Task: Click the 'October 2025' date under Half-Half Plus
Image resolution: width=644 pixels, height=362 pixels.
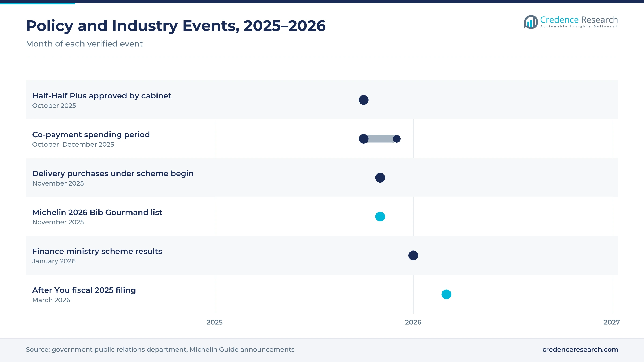Action: click(x=54, y=106)
